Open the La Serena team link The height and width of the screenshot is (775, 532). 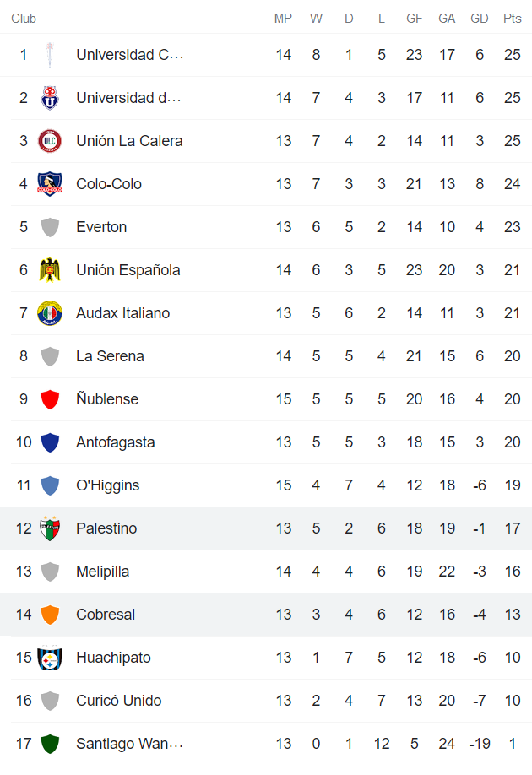[x=110, y=356]
